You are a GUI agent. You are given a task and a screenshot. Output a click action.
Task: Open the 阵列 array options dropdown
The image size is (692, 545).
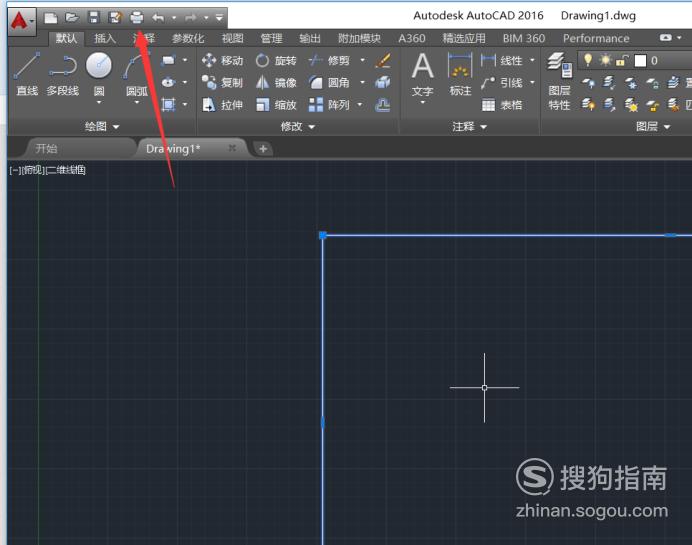point(360,105)
